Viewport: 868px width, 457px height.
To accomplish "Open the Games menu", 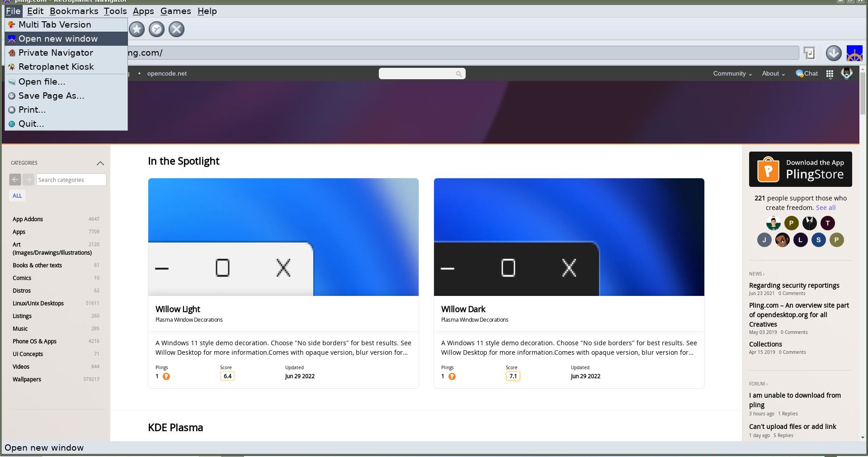I will coord(175,11).
